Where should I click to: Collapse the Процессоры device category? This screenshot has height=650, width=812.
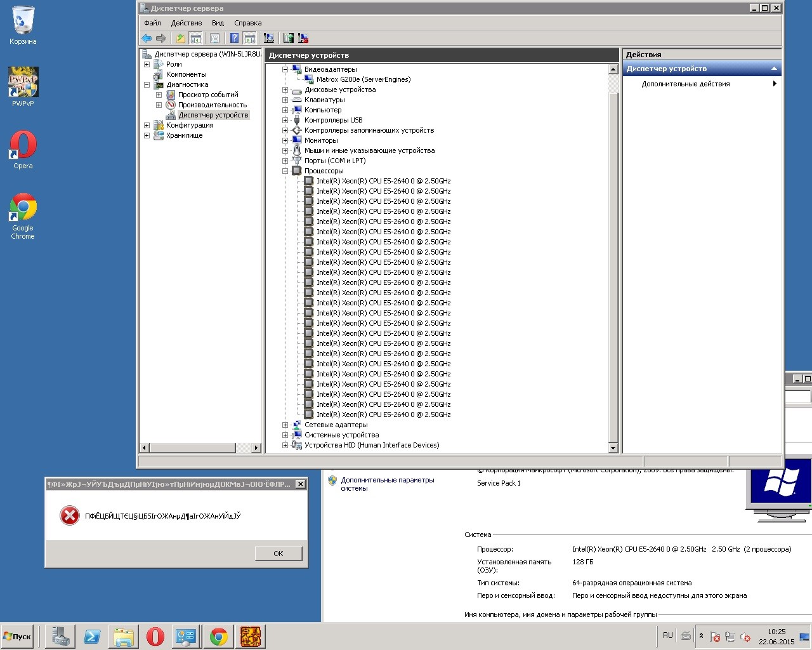285,171
